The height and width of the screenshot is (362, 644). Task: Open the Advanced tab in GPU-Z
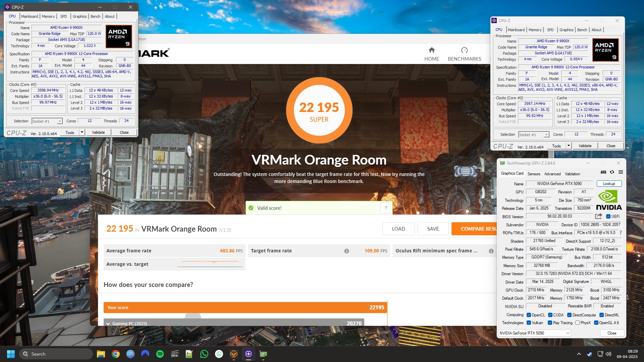click(552, 174)
